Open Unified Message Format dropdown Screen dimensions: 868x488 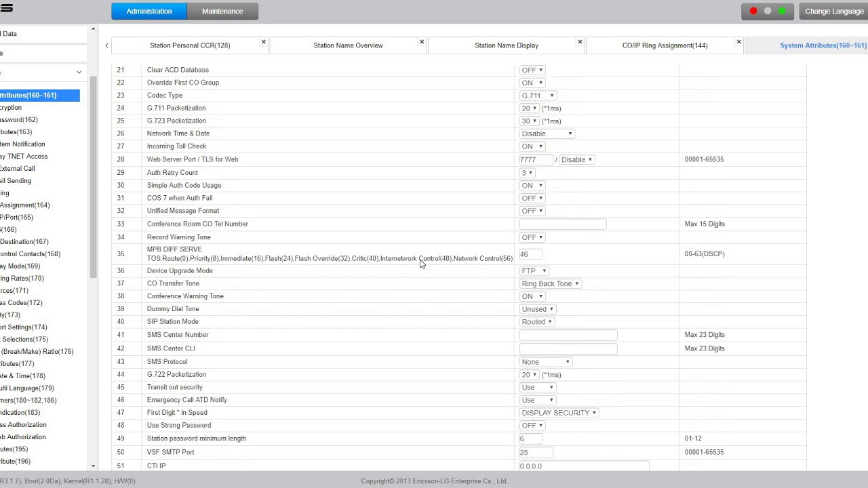point(532,211)
